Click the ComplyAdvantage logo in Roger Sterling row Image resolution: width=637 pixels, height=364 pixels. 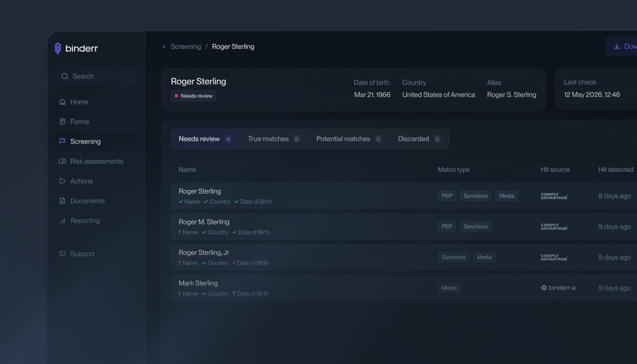point(555,196)
